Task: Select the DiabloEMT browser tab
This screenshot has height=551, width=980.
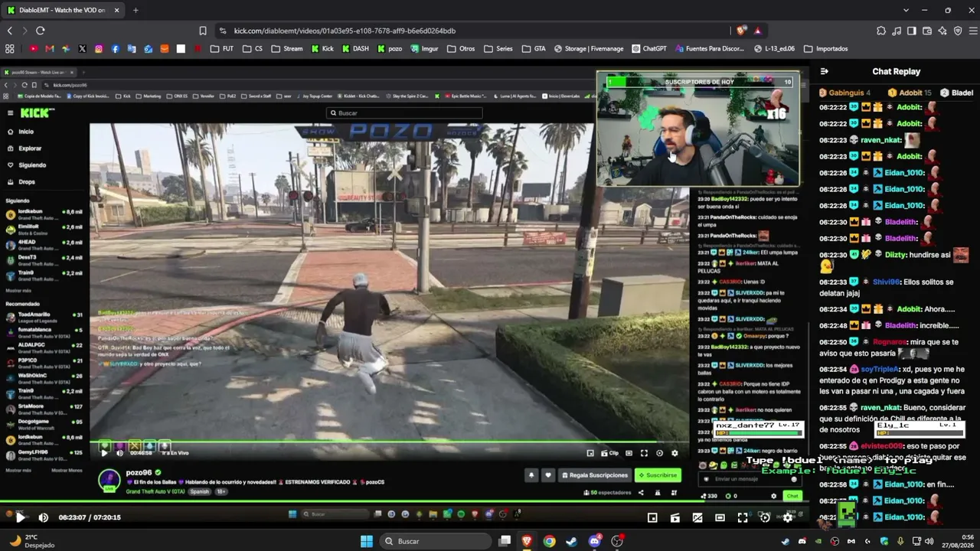Action: pos(64,10)
